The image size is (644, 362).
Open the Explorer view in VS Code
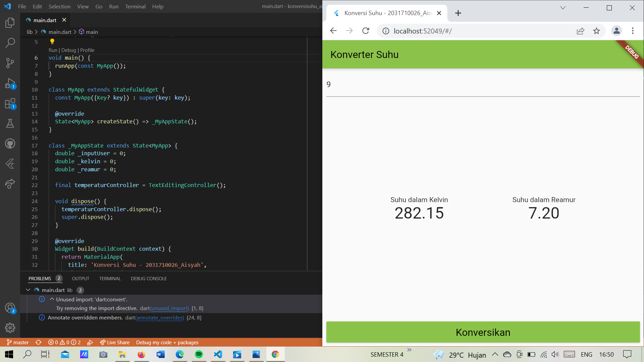click(10, 23)
